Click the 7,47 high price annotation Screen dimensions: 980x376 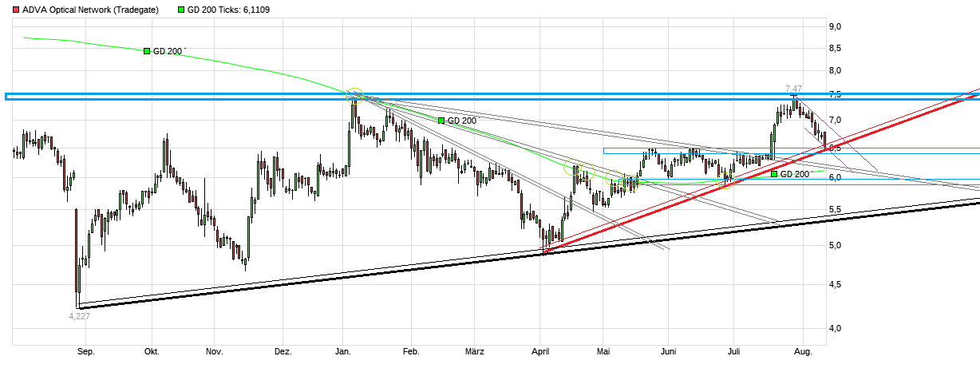[x=794, y=89]
